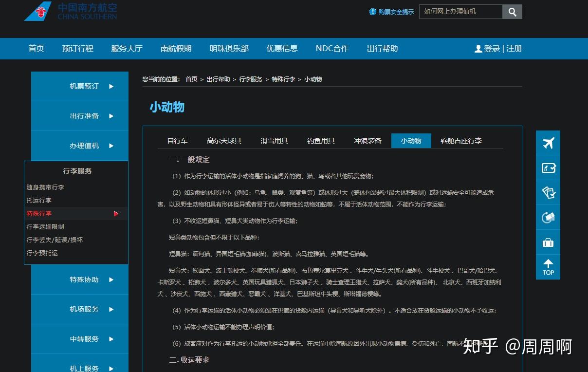Open the luggage suitcase quick icon
This screenshot has width=588, height=372.
click(548, 242)
